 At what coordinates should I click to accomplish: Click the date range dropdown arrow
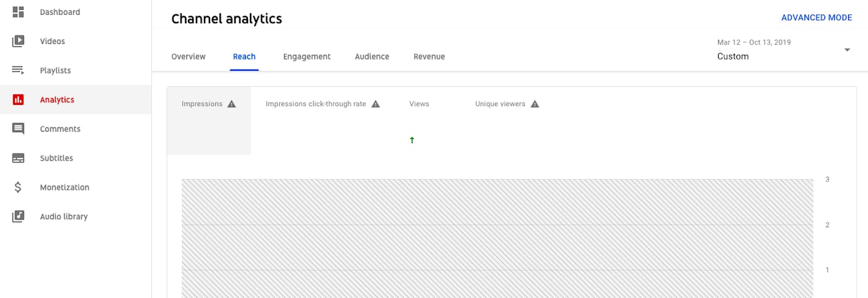tap(847, 50)
